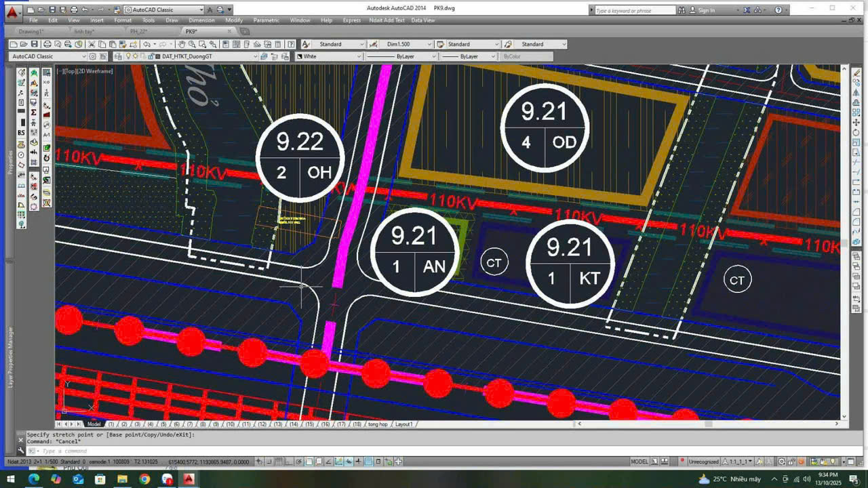Click the Save icon in the Standard toolbar
The height and width of the screenshot is (488, 868).
(x=36, y=44)
